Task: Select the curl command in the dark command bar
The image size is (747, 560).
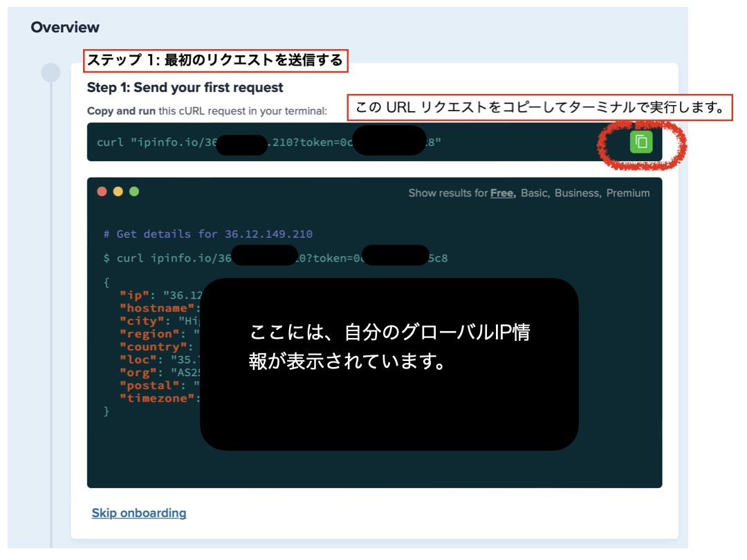Action: (277, 142)
